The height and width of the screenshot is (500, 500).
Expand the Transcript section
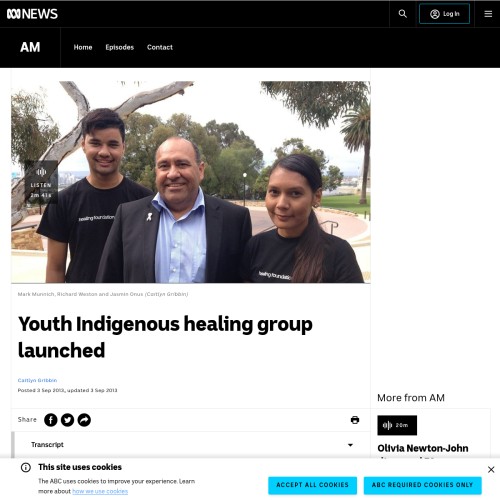coord(191,445)
